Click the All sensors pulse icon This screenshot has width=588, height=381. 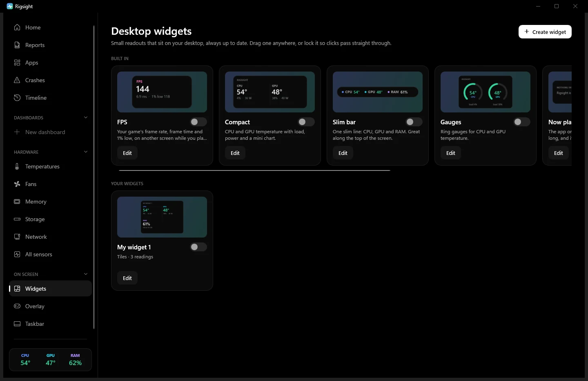click(x=17, y=254)
